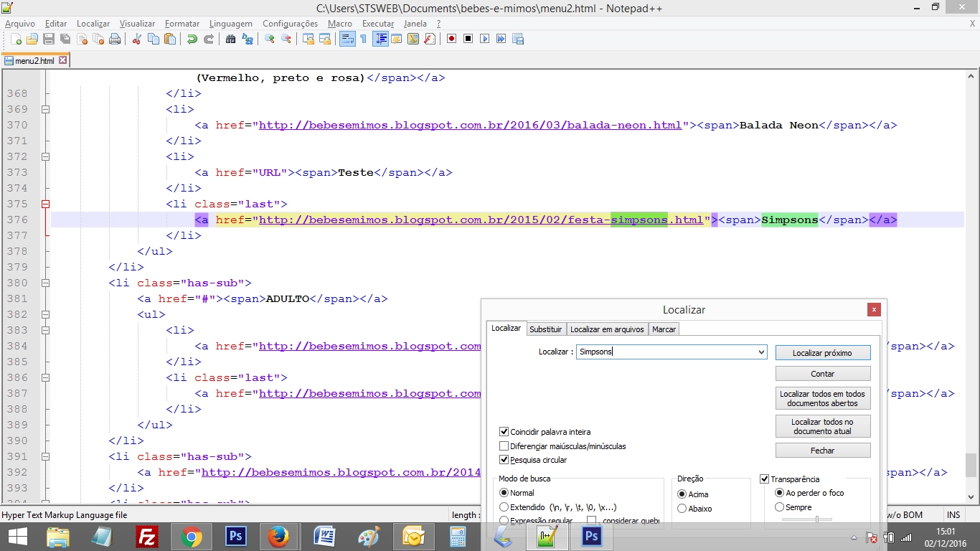Toggle the Transparência checkbox

765,479
